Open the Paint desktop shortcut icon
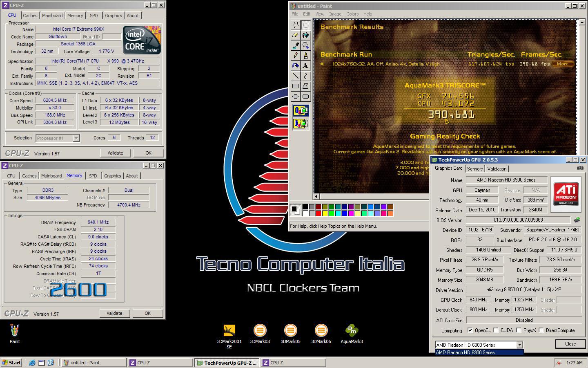 15,334
